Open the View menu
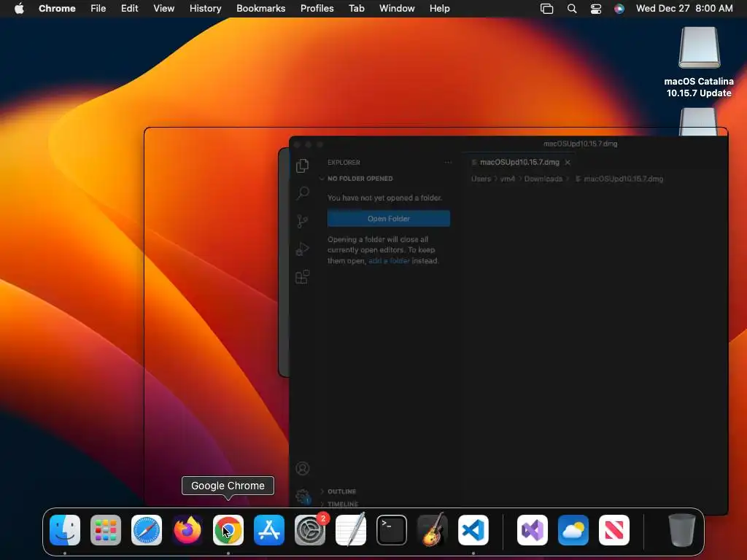 click(x=163, y=9)
